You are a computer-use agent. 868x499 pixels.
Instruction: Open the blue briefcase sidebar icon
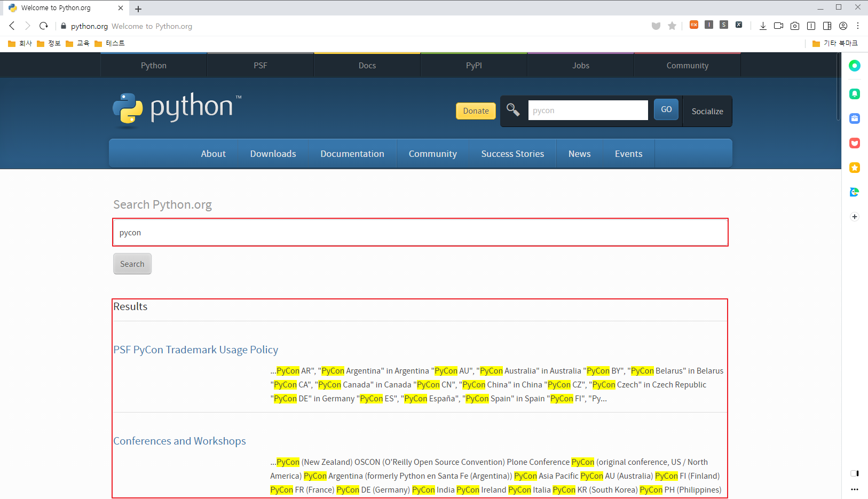(855, 118)
